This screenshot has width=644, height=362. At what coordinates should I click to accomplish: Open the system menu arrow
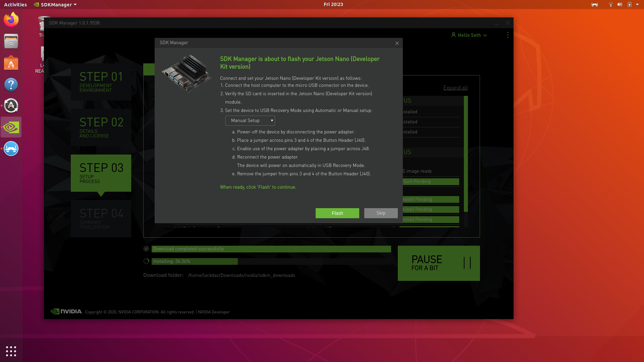click(637, 5)
